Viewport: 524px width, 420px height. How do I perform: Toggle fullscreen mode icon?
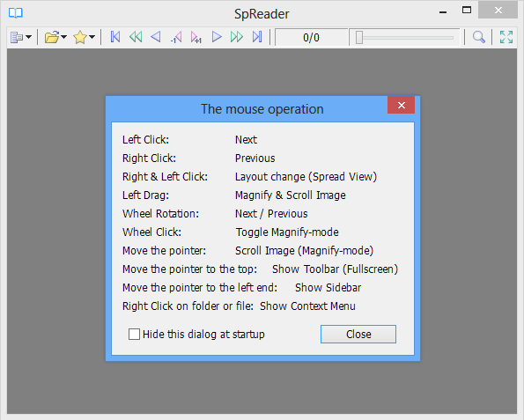pyautogui.click(x=506, y=37)
